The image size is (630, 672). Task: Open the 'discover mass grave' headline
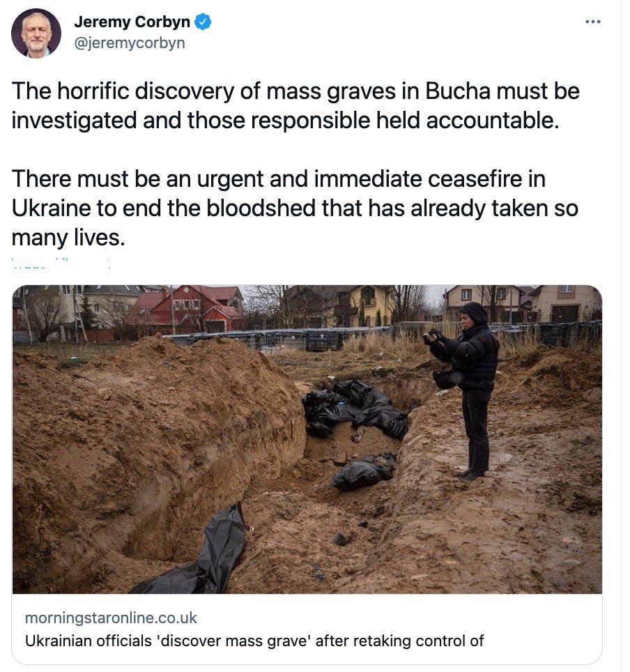coord(254,641)
